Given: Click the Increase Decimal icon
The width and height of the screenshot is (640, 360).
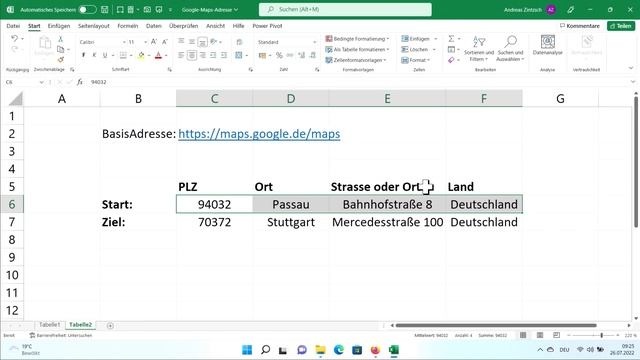Looking at the screenshot, I should click(x=301, y=55).
